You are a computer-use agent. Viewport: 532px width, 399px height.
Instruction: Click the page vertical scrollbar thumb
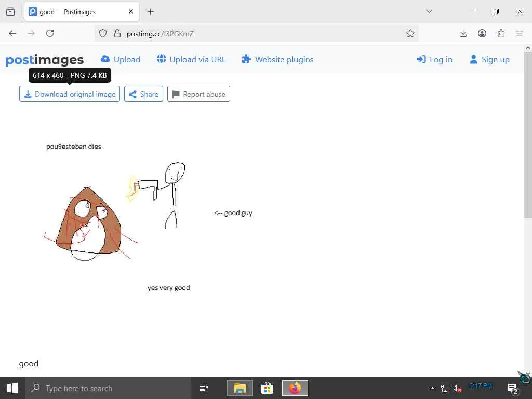point(528,134)
